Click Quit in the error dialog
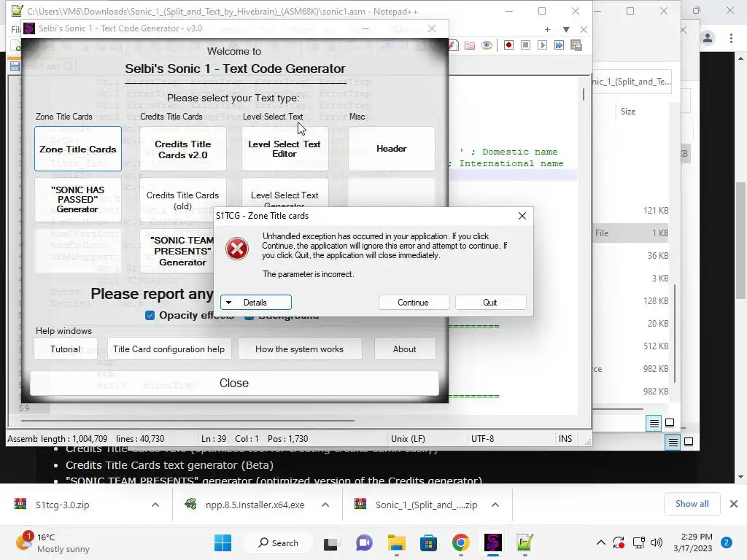 [x=490, y=303]
